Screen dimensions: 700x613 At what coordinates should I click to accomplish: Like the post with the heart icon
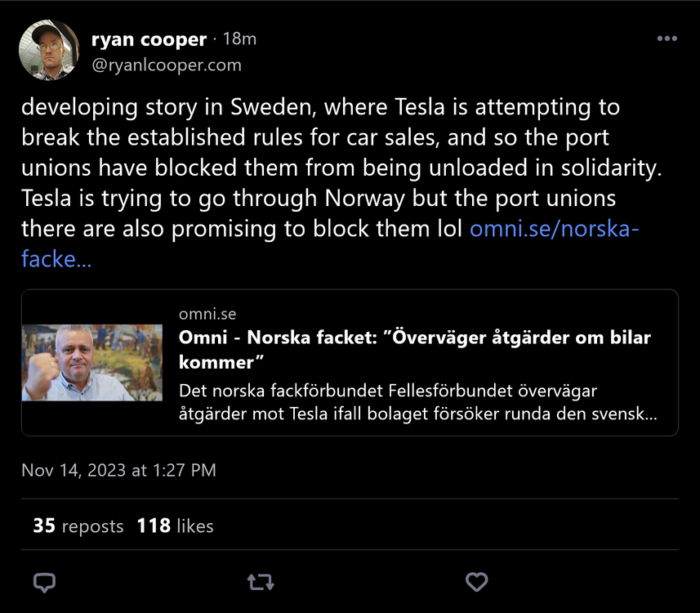[x=476, y=582]
